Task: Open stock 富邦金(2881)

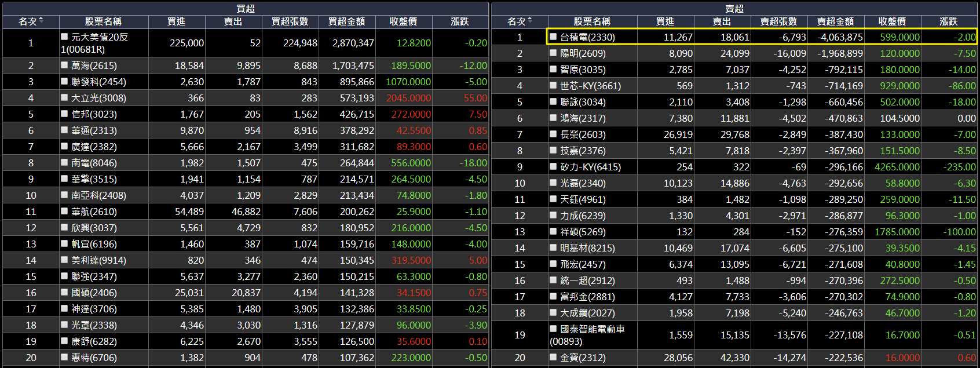Action: (587, 296)
